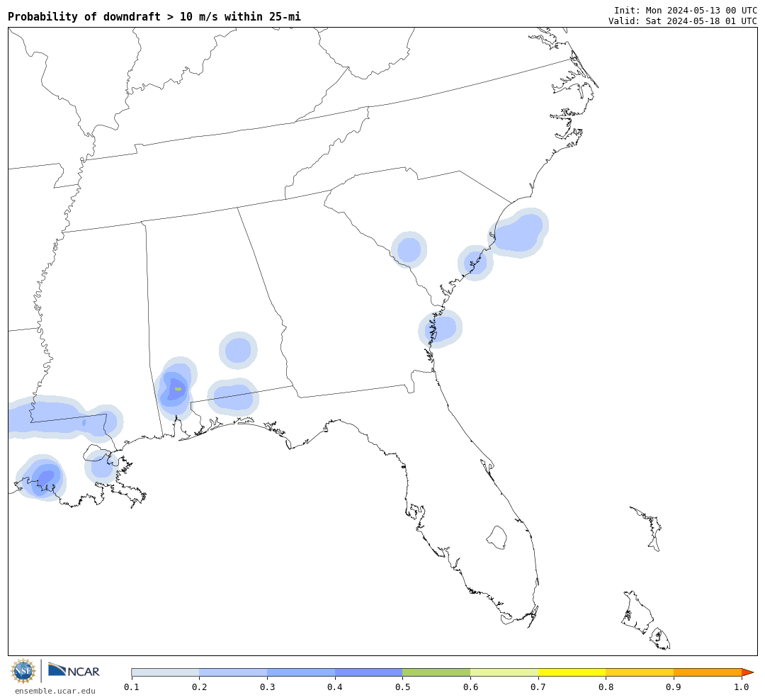Click the colorbar label 0.5

point(402,687)
